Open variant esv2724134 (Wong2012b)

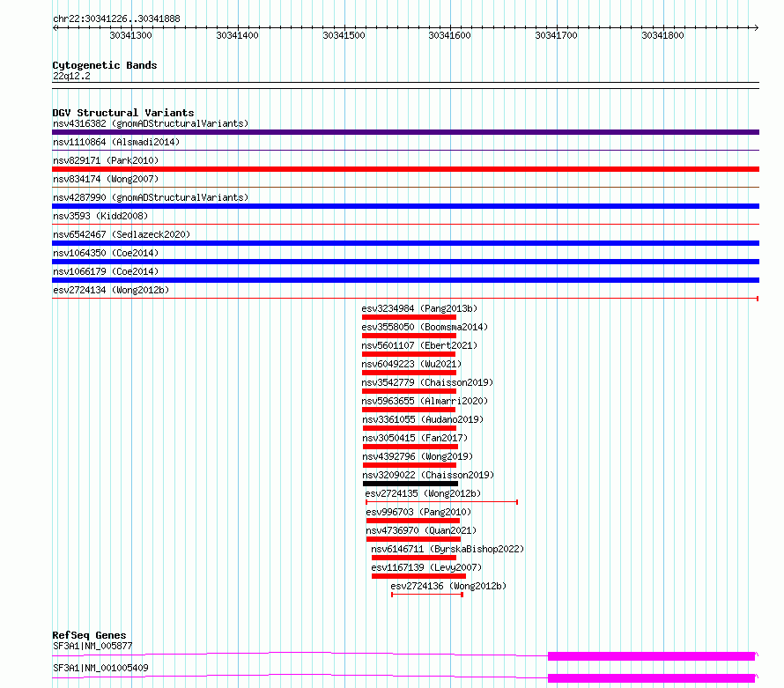tap(111, 290)
